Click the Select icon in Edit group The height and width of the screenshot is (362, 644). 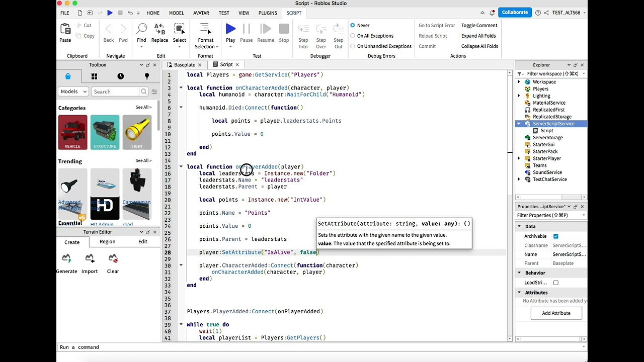[179, 29]
